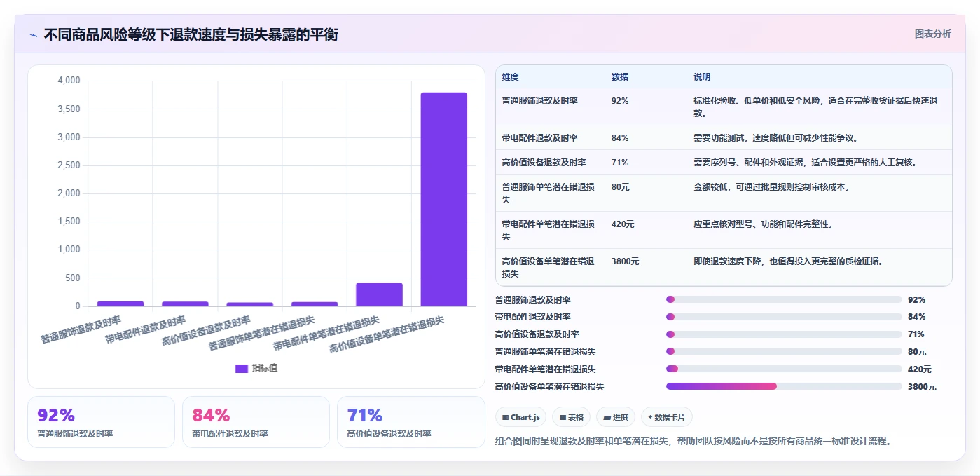Click the 图表分析 label in the header
980x476 pixels.
pos(932,34)
